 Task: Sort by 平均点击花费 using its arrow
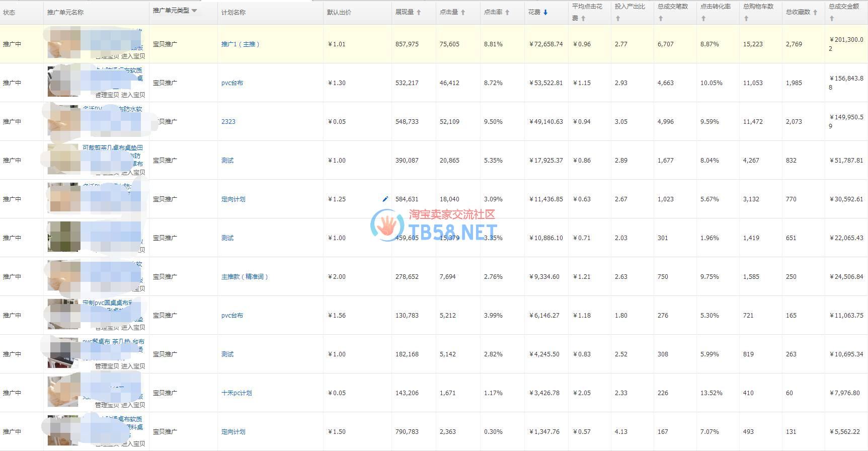pyautogui.click(x=583, y=19)
